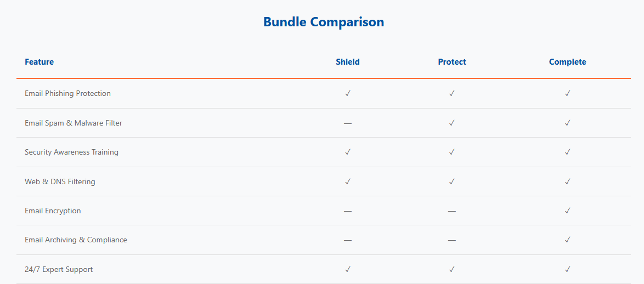
Task: Click the Shield checkmark for 24/7 Expert Support
Action: coord(348,269)
